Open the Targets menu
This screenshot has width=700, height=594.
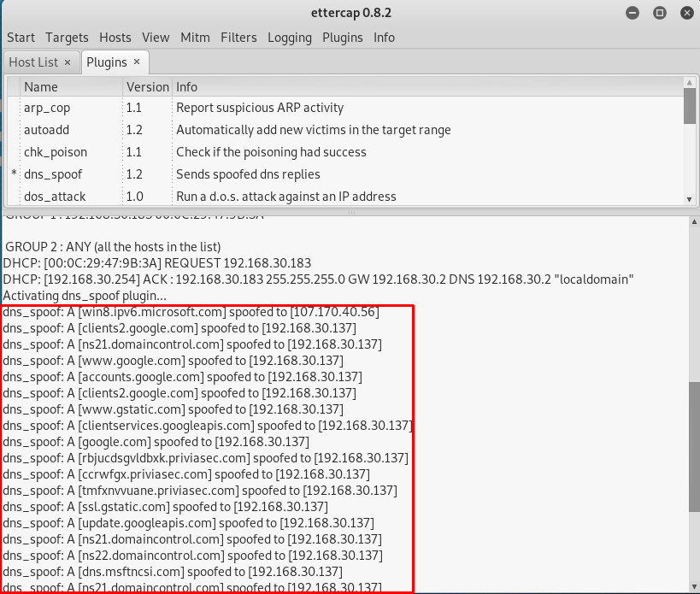(67, 38)
